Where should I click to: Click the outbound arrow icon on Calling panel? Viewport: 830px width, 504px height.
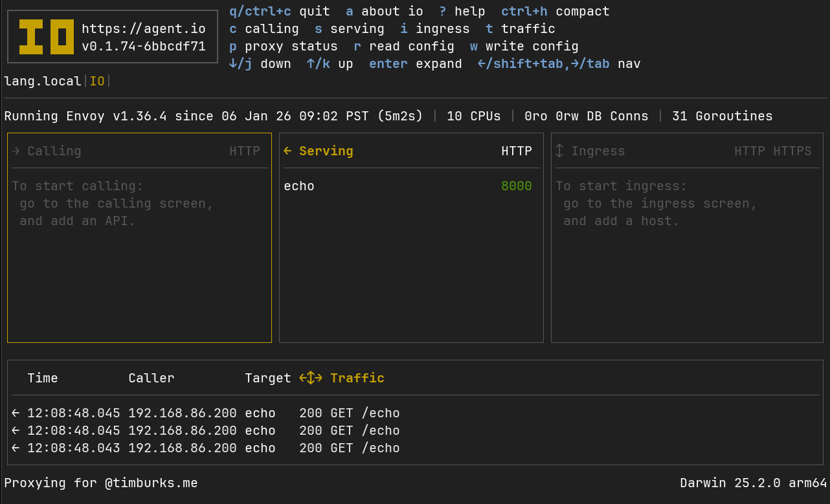click(x=14, y=150)
